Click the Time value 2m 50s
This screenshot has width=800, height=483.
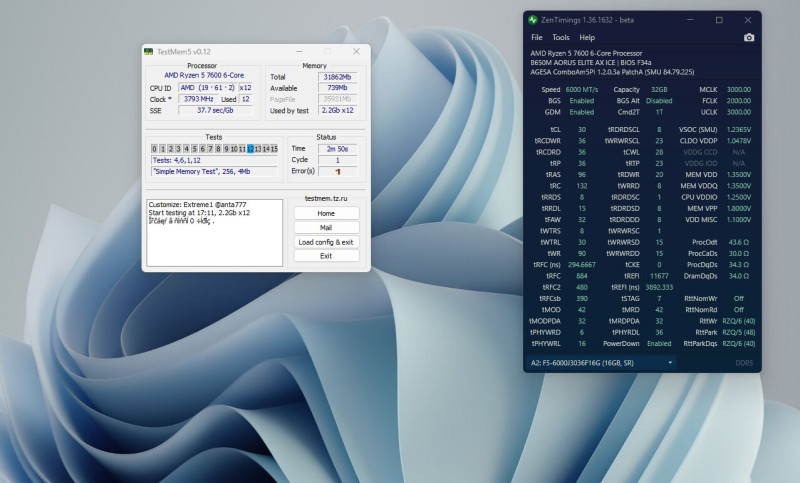pyautogui.click(x=337, y=149)
